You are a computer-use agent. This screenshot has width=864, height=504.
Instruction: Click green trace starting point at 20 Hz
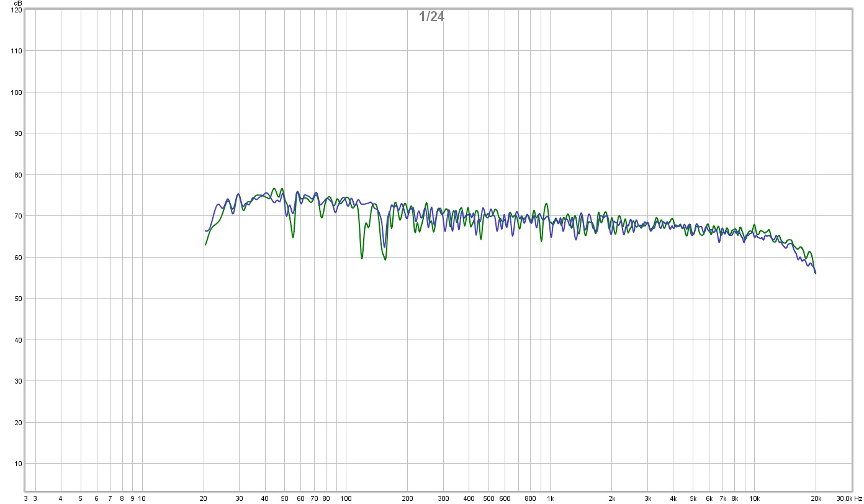[205, 245]
